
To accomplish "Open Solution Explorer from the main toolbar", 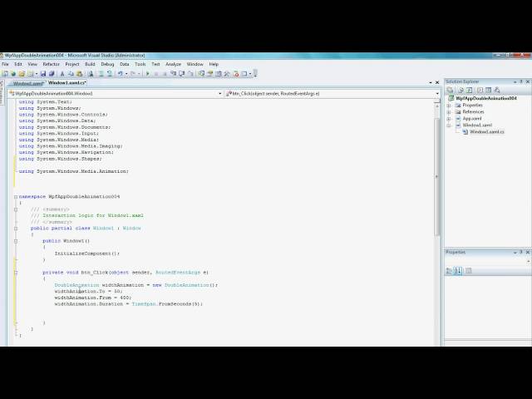I will (x=201, y=73).
